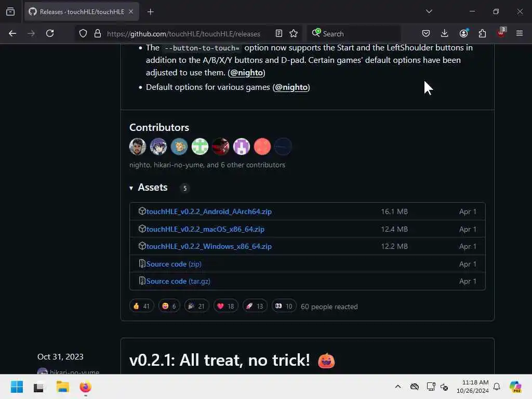The image size is (532, 399).
Task: Click the eyes reaction 10
Action: (284, 307)
